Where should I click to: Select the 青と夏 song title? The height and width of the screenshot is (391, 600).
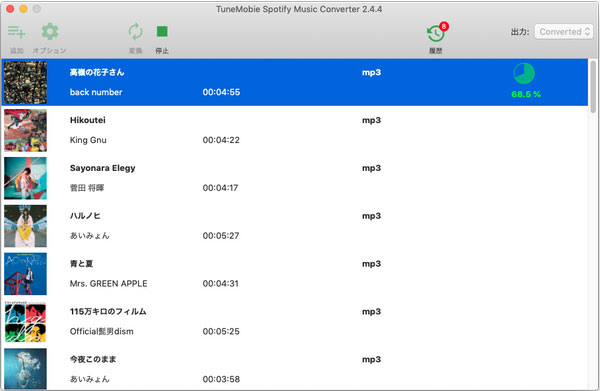coord(82,264)
